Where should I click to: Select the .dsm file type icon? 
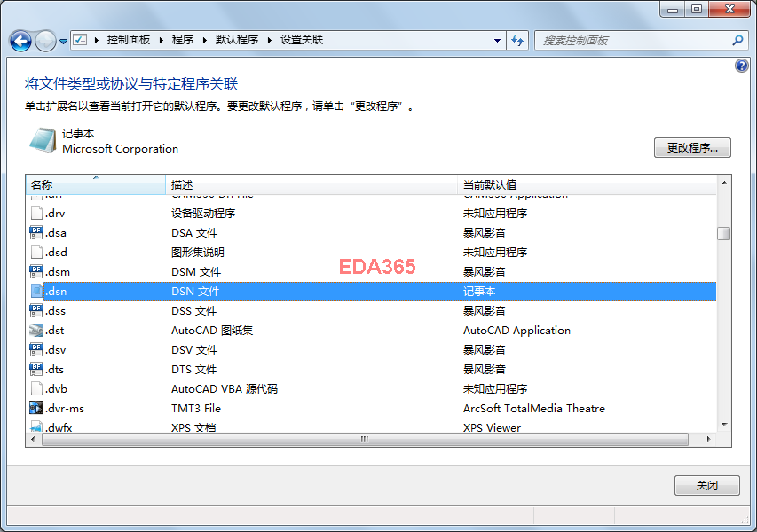(x=36, y=271)
